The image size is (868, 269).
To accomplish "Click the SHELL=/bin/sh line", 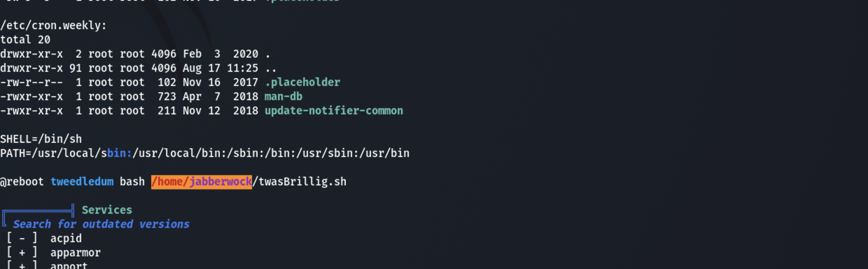I will click(x=41, y=139).
